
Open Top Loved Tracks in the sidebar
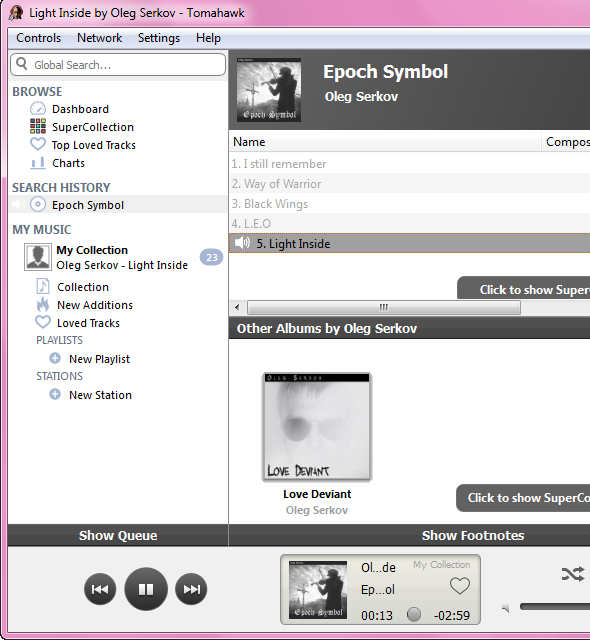point(93,145)
